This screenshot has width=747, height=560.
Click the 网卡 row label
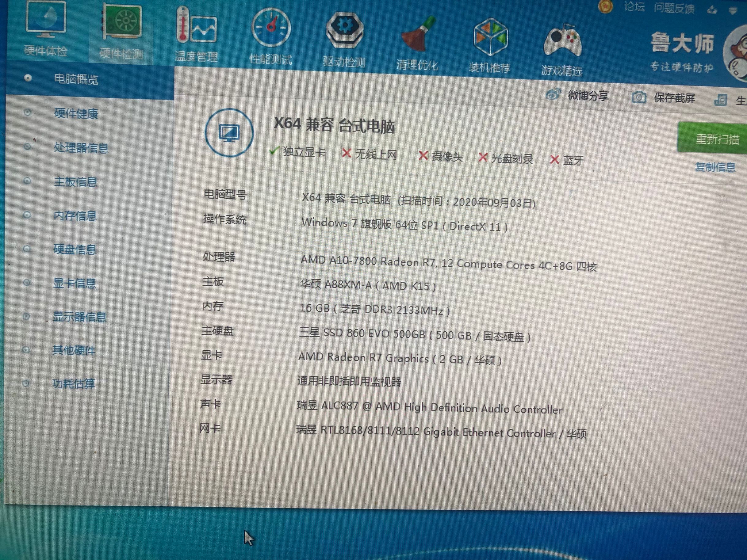click(210, 429)
